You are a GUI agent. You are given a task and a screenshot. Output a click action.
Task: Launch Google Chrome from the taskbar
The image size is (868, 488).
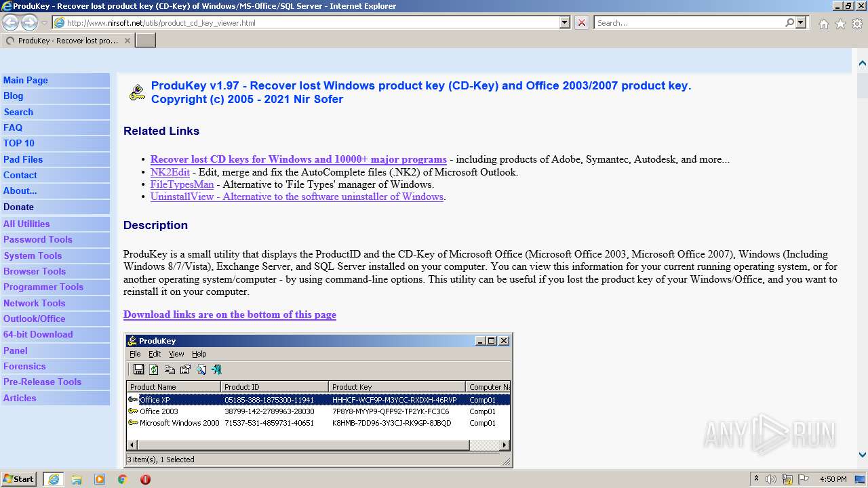[123, 479]
